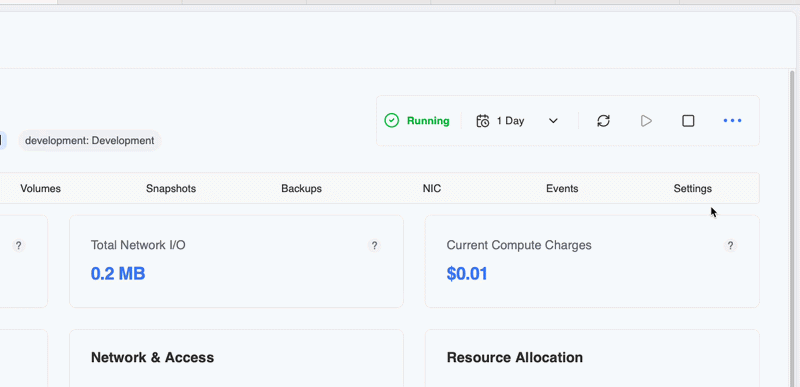Click help icon on Current Compute Charges card
Image resolution: width=800 pixels, height=387 pixels.
[x=730, y=246]
